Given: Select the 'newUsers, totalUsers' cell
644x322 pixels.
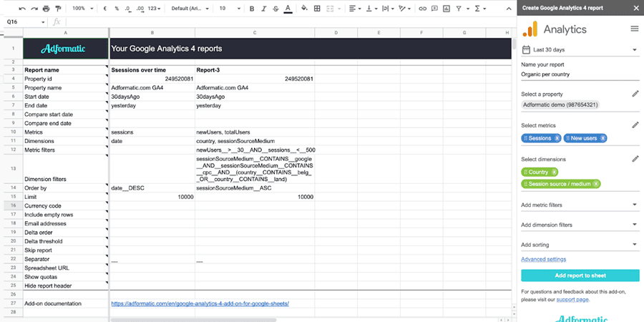Looking at the screenshot, I should click(255, 132).
